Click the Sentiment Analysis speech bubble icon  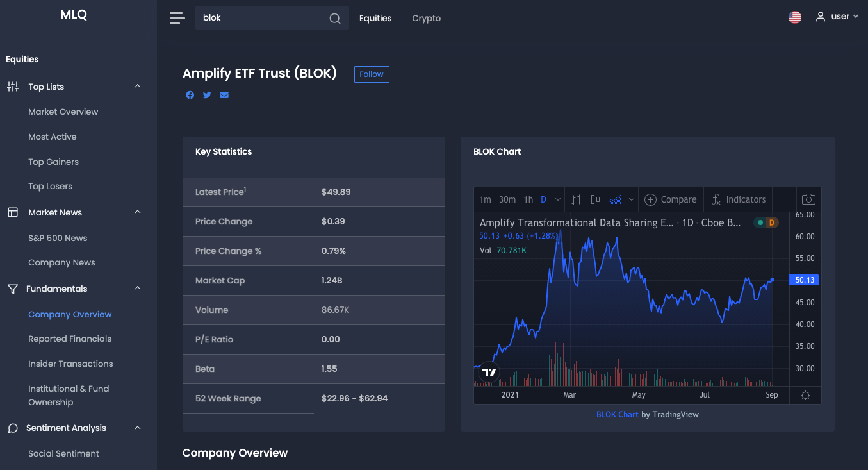[x=13, y=428]
